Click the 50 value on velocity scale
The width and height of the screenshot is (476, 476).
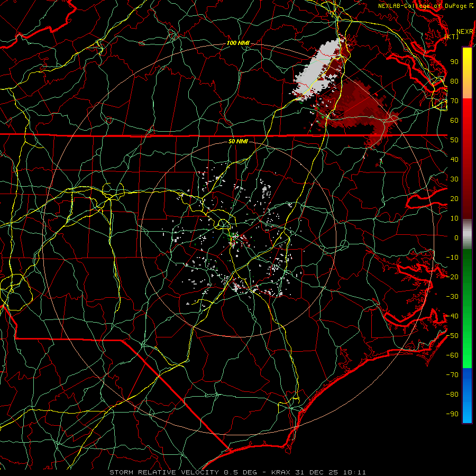(x=454, y=140)
